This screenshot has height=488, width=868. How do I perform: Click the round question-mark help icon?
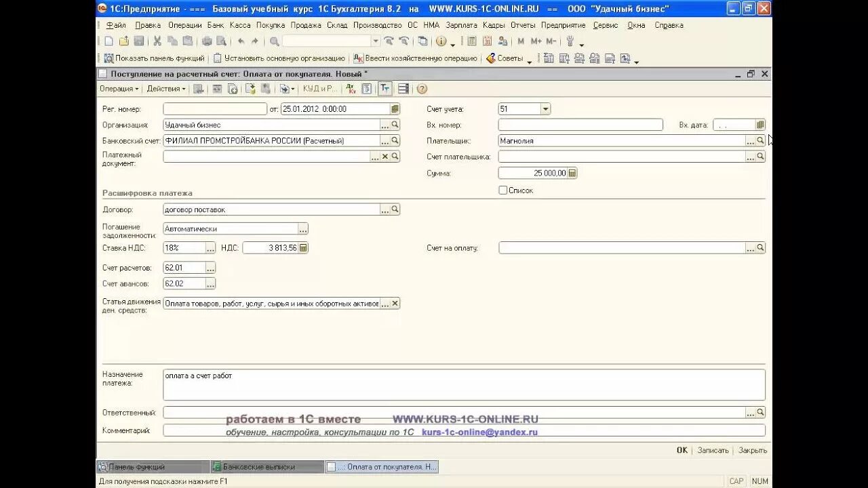[422, 89]
